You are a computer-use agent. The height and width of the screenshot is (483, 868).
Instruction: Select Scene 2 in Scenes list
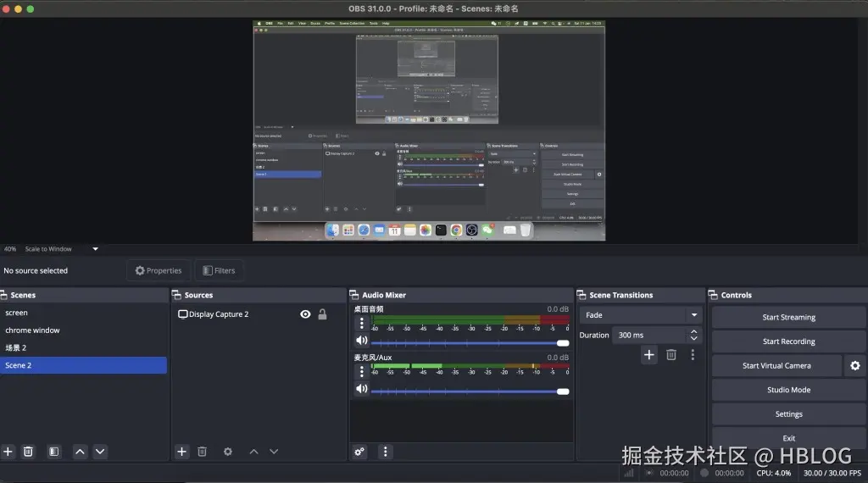point(83,365)
